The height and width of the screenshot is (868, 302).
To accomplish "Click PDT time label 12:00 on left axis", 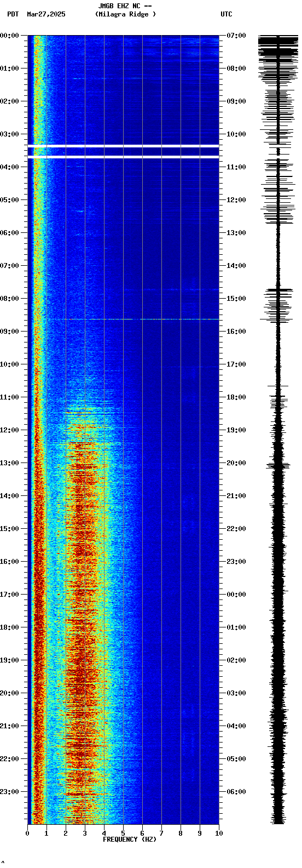I will tap(9, 430).
